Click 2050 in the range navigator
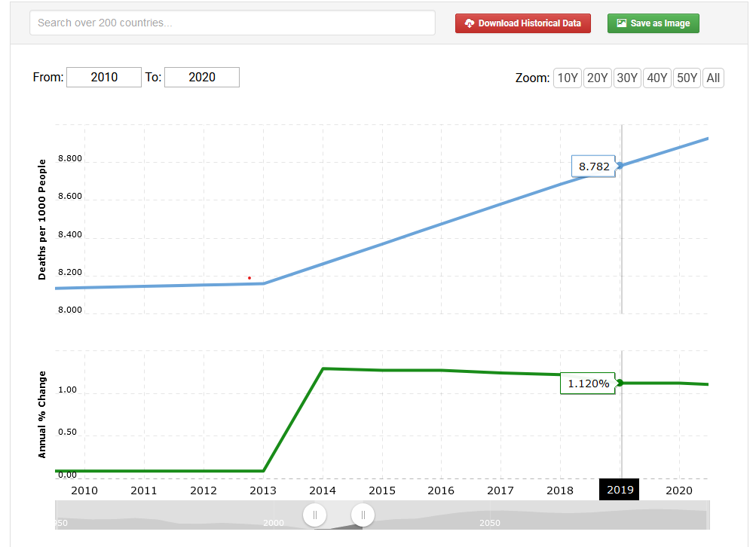 coord(489,523)
